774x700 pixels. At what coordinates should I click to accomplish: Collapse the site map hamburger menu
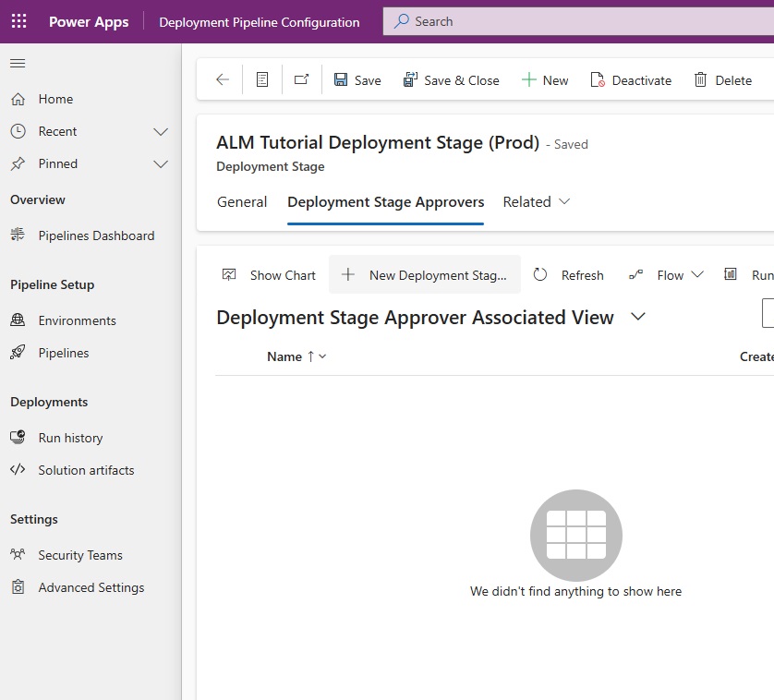[18, 63]
